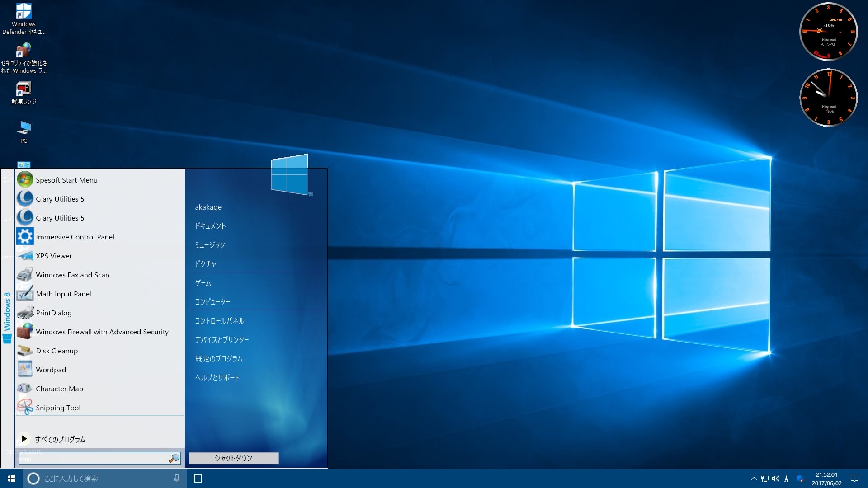Viewport: 868px width, 488px height.
Task: Open the Wordpad icon
Action: click(x=25, y=370)
